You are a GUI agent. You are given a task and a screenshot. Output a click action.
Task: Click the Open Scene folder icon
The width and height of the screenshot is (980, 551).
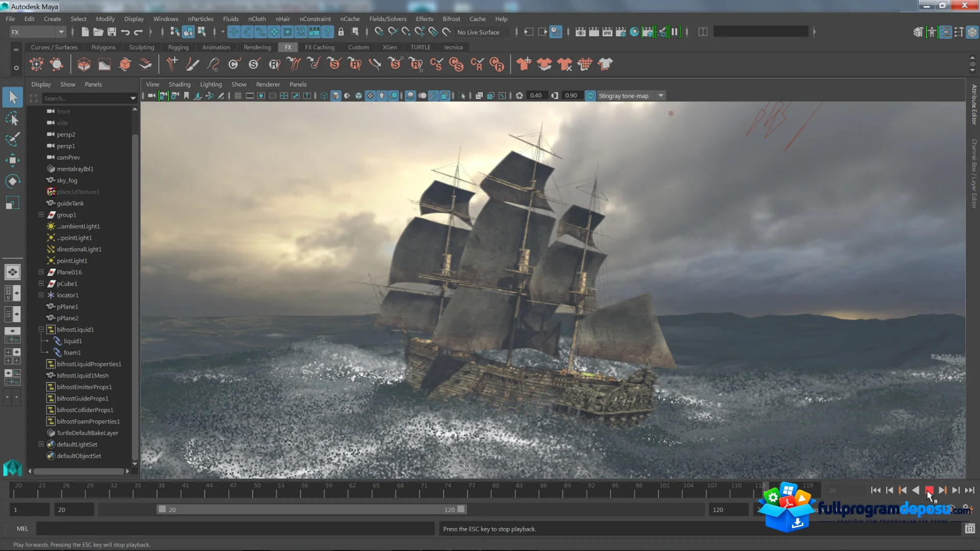99,32
